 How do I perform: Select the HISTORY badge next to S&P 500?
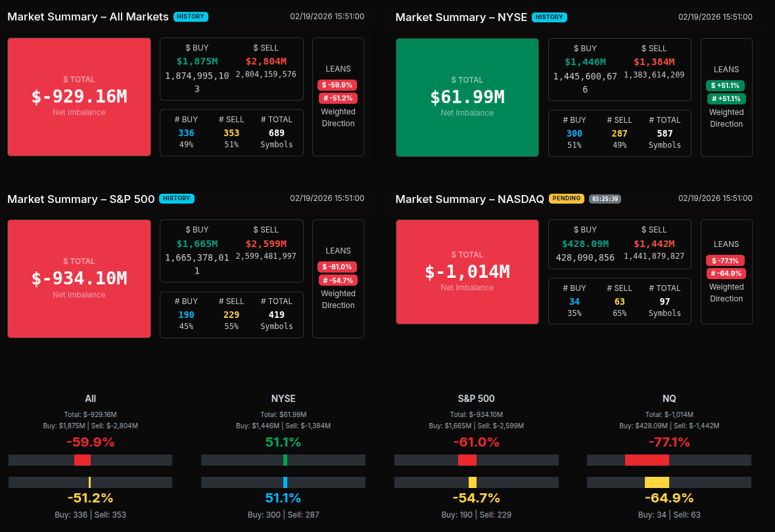point(177,198)
